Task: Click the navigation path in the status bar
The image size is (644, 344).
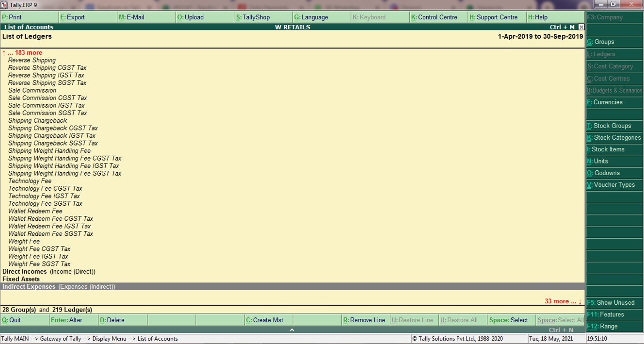Action: [x=90, y=339]
